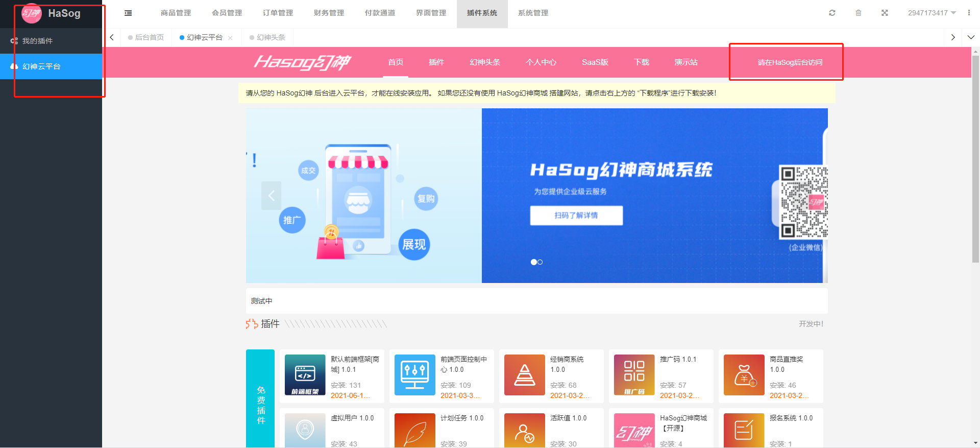
Task: Toggle the sidebar collapse icon
Action: [128, 13]
